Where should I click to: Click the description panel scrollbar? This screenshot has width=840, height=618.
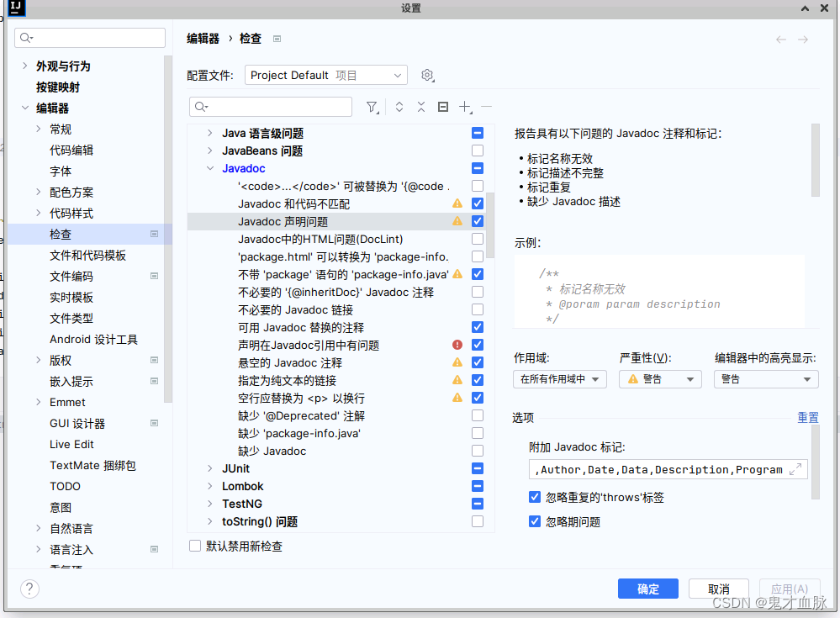(816, 160)
